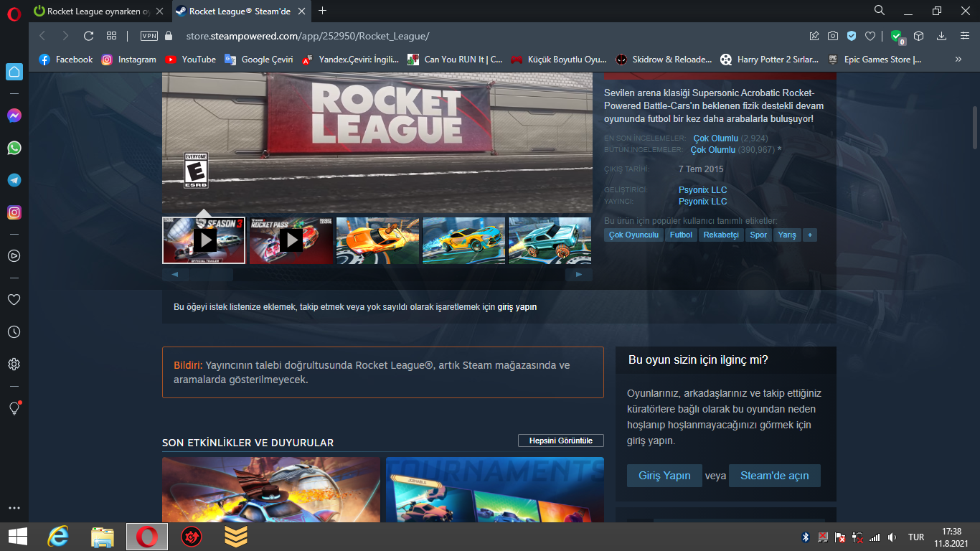The height and width of the screenshot is (551, 980).
Task: Toggle the VPN badge in the address bar
Action: pos(149,36)
